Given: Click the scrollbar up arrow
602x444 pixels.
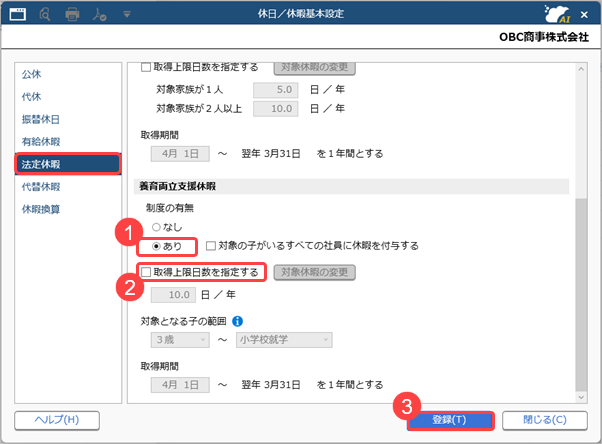Looking at the screenshot, I should (x=581, y=69).
